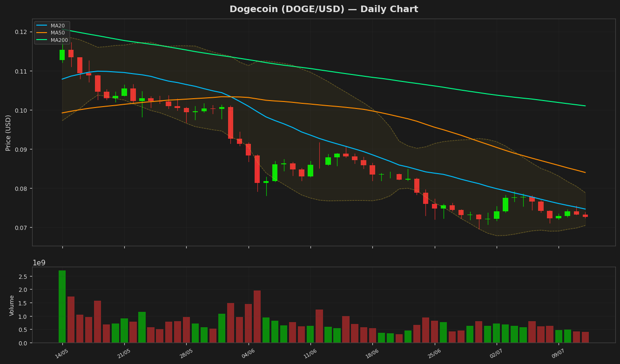
Task: Click the 0.07 price axis label
Action: (20, 228)
